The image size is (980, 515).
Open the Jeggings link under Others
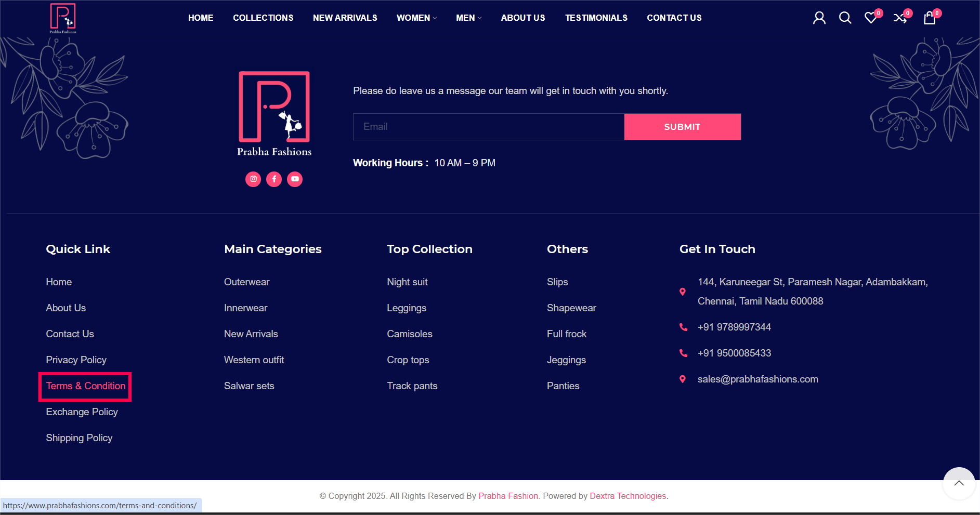[567, 360]
